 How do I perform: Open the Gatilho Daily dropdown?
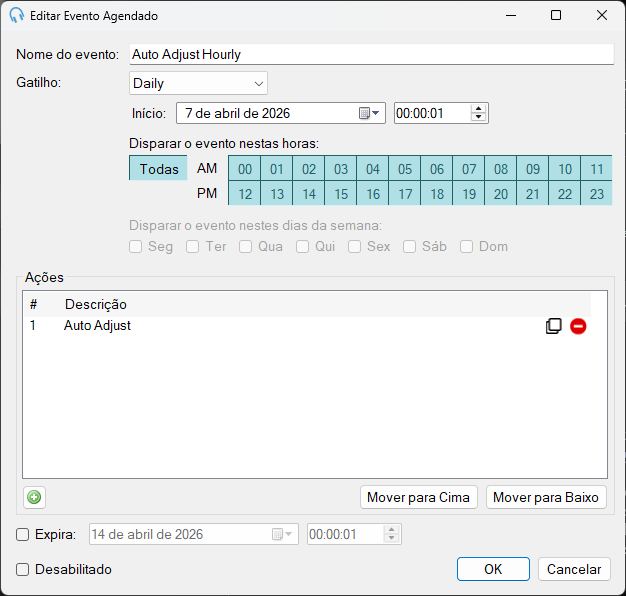[x=198, y=83]
